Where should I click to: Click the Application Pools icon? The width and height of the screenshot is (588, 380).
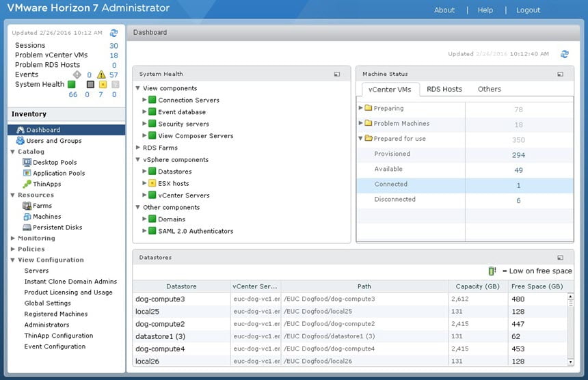tap(27, 173)
